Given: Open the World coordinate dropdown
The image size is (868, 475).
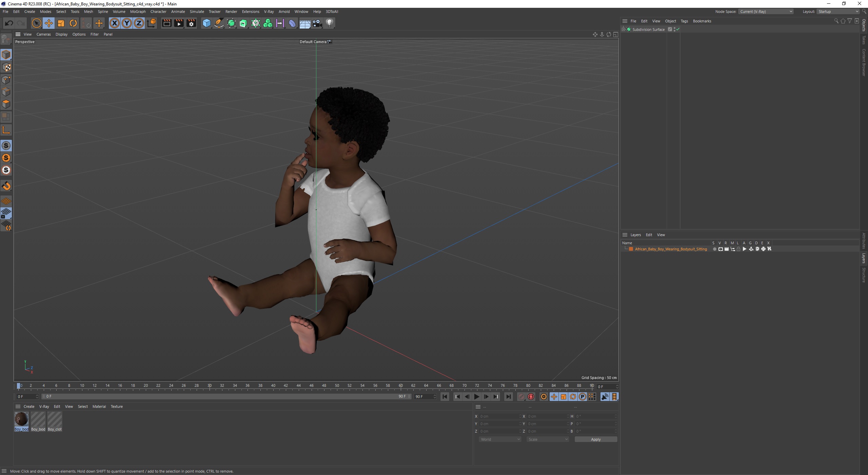Looking at the screenshot, I should pyautogui.click(x=500, y=439).
